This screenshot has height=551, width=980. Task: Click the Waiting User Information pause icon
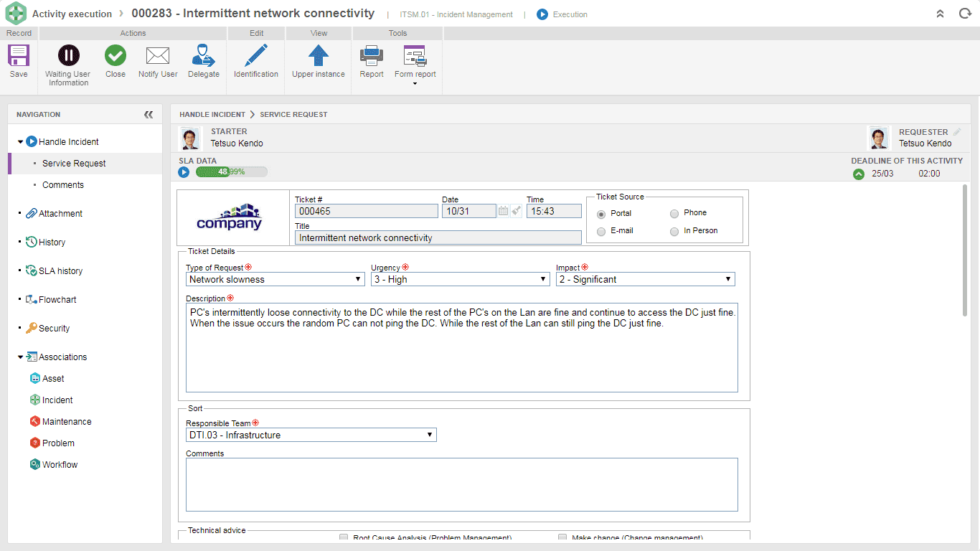tap(68, 55)
